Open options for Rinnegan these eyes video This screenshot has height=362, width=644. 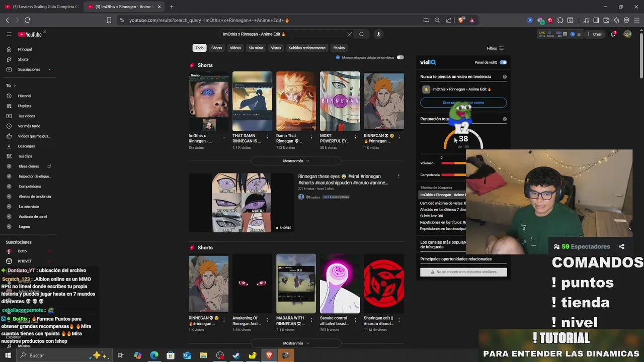398,176
